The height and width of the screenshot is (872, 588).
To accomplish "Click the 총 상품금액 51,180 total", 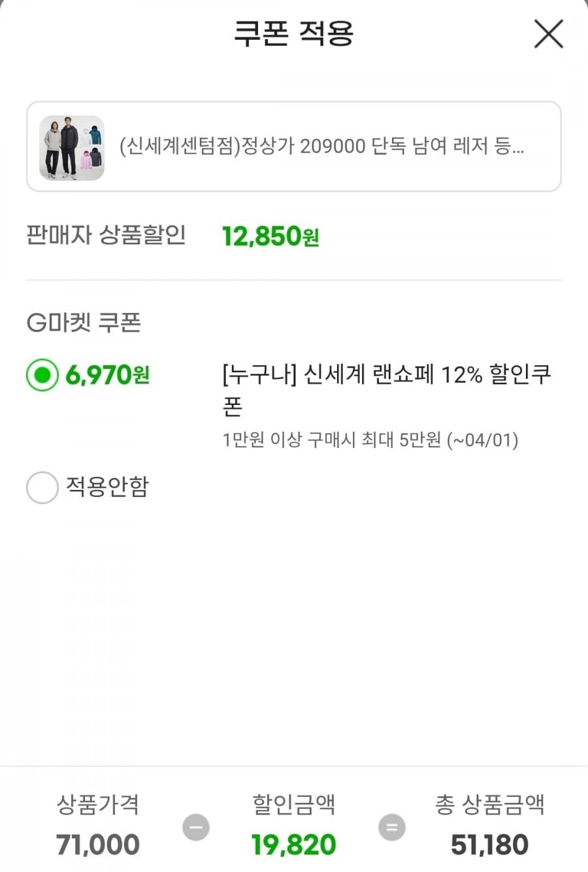I will pyautogui.click(x=489, y=845).
